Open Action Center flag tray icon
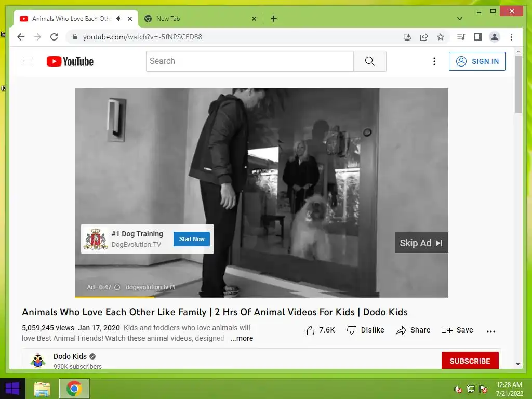The height and width of the screenshot is (399, 532). coord(483,389)
